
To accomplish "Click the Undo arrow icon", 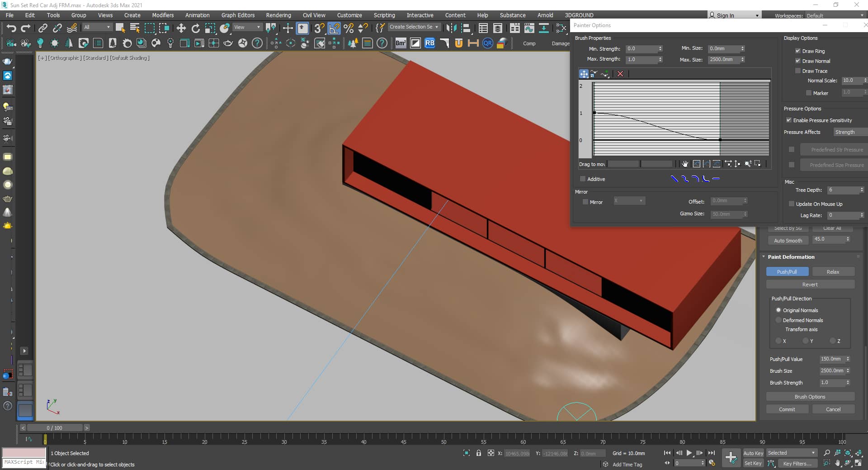I will point(11,28).
